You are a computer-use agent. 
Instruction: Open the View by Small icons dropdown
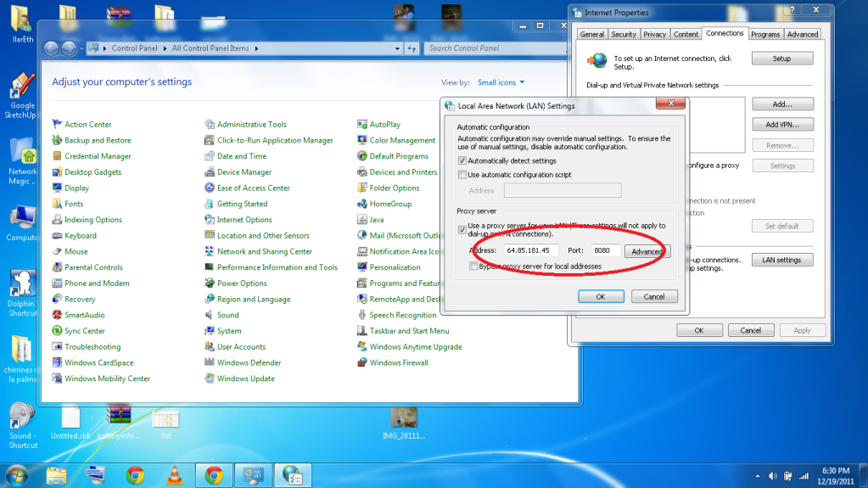click(x=501, y=82)
